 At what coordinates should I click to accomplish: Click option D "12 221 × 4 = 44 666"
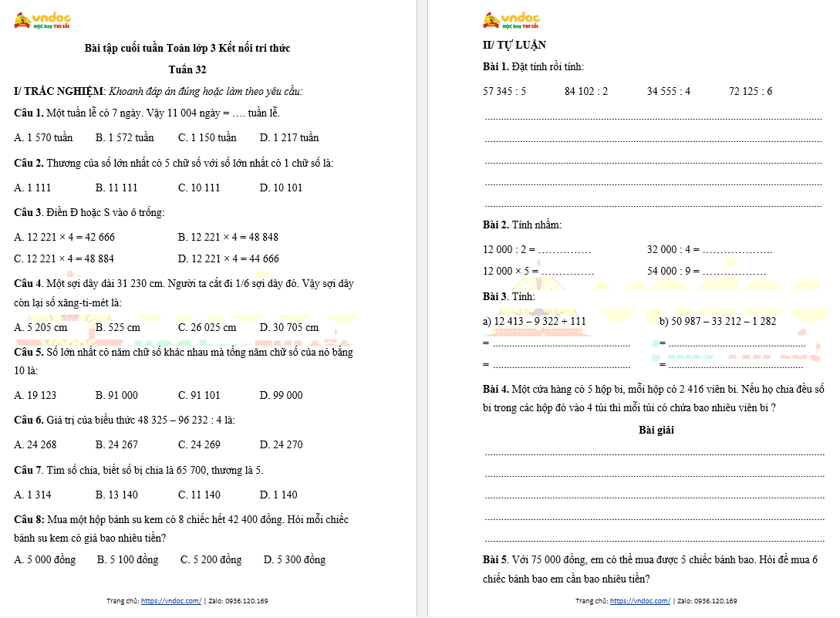click(228, 258)
